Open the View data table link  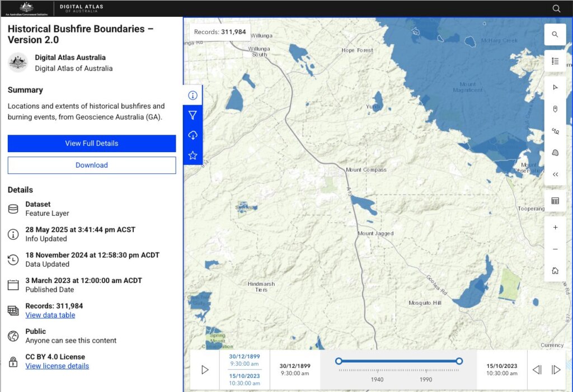[50, 315]
